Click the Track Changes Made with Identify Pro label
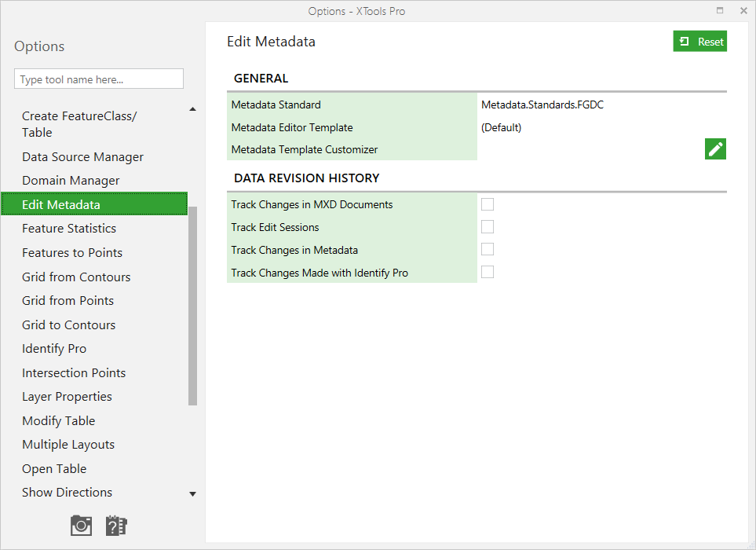756x550 pixels. (x=320, y=273)
